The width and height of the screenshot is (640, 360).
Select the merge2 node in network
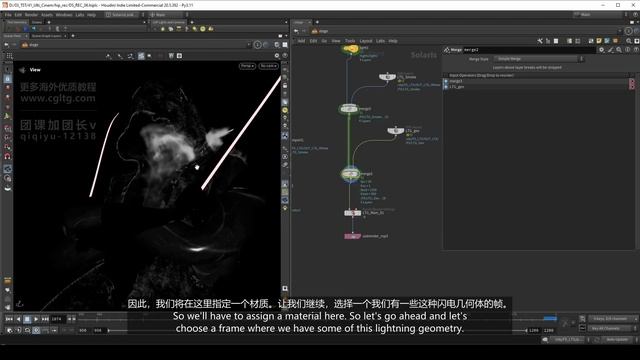coord(350,174)
